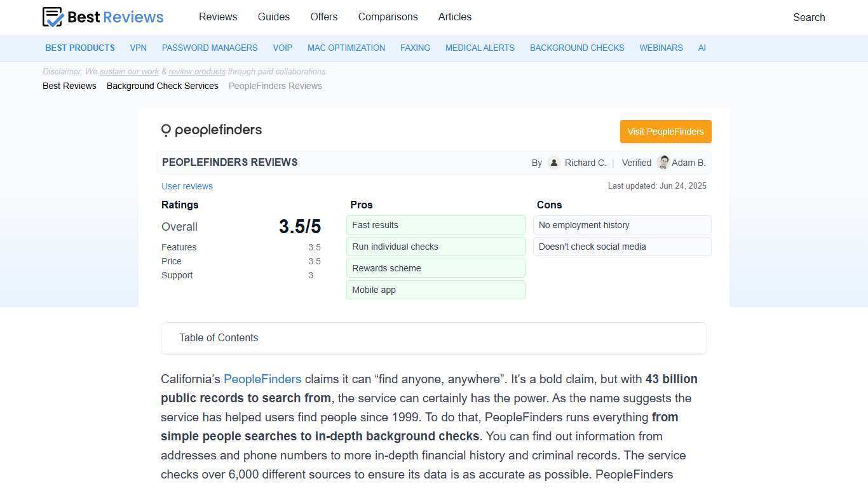
Task: Select the PeopleFinders brand logo
Action: pos(211,130)
